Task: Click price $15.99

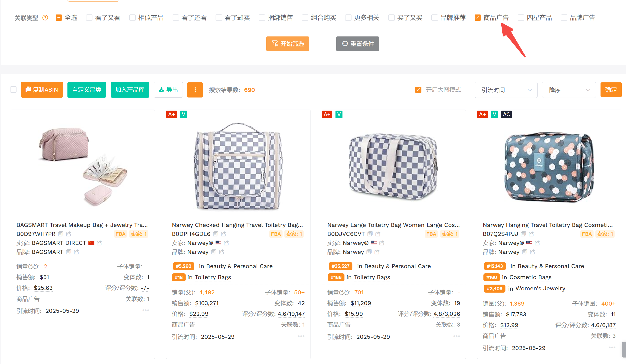Action: click(354, 314)
